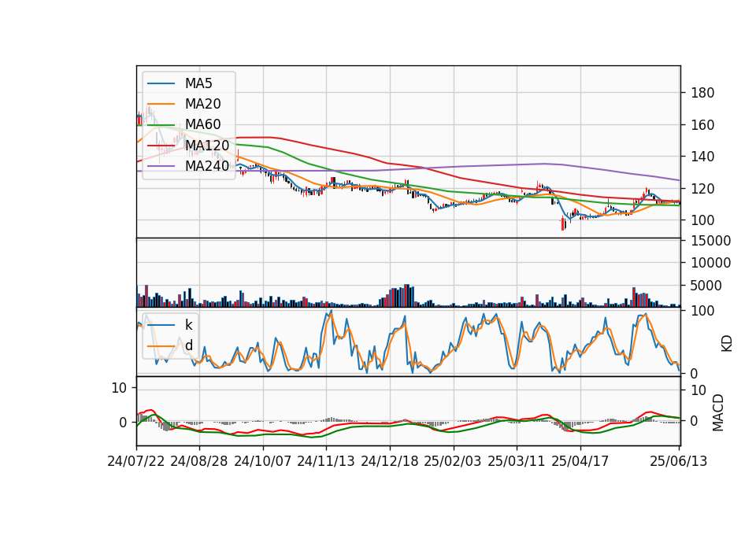
Task: Click the MA60 legend label
Action: (202, 124)
